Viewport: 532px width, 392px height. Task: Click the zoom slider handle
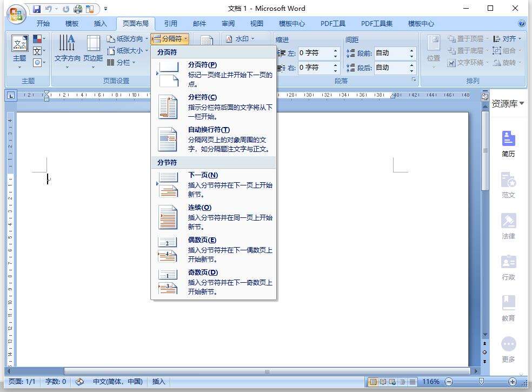coord(481,382)
